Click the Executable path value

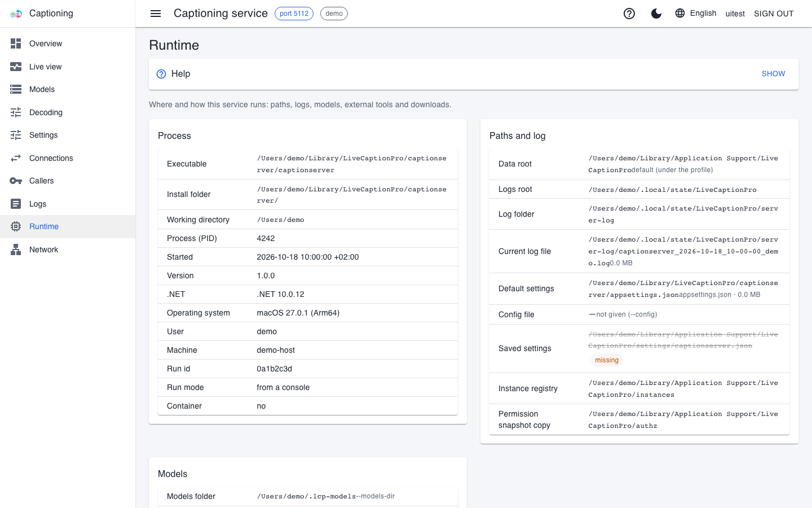click(352, 164)
